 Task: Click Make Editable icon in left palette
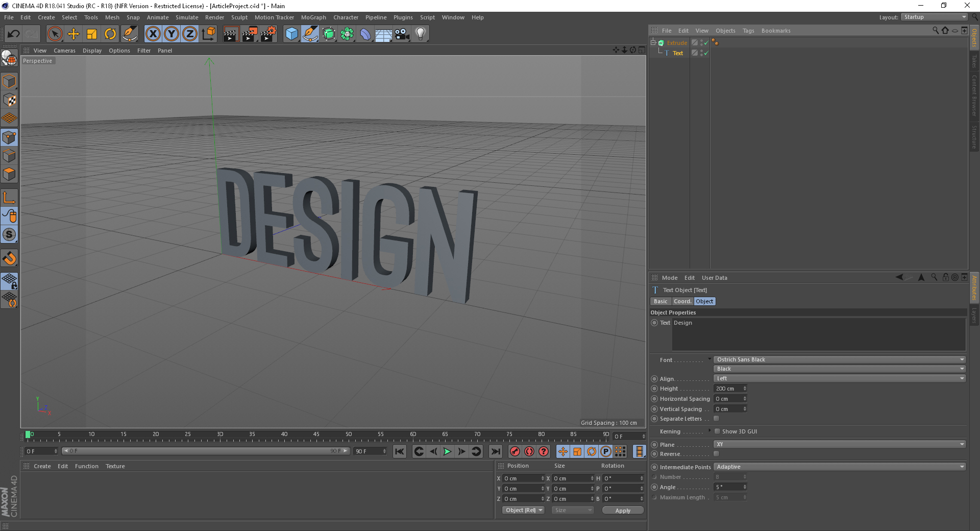pyautogui.click(x=9, y=58)
